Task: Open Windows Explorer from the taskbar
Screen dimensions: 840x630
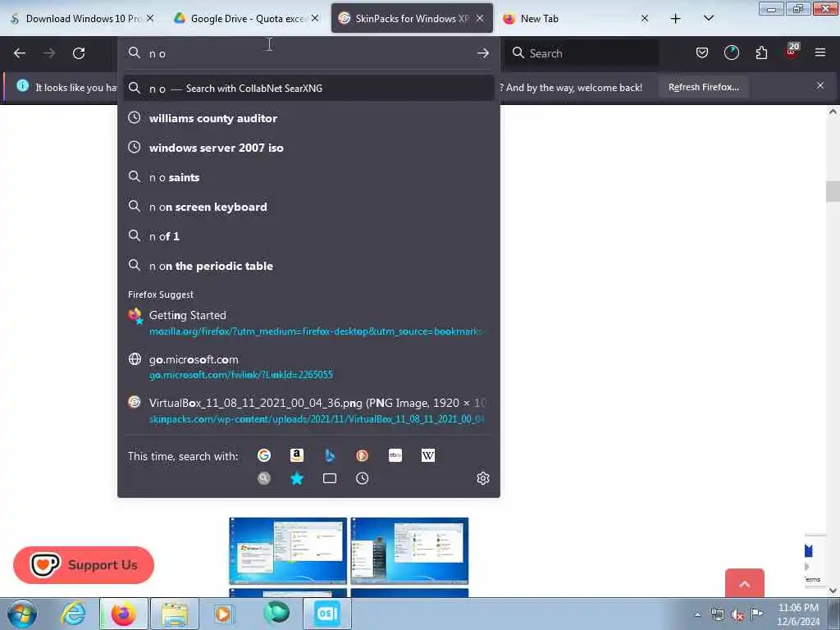Action: [175, 614]
